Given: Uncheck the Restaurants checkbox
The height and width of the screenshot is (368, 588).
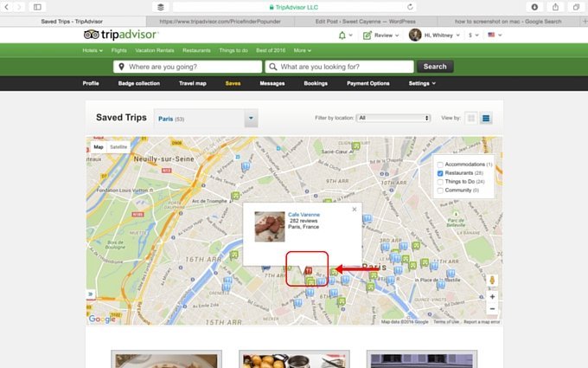Looking at the screenshot, I should tap(440, 173).
